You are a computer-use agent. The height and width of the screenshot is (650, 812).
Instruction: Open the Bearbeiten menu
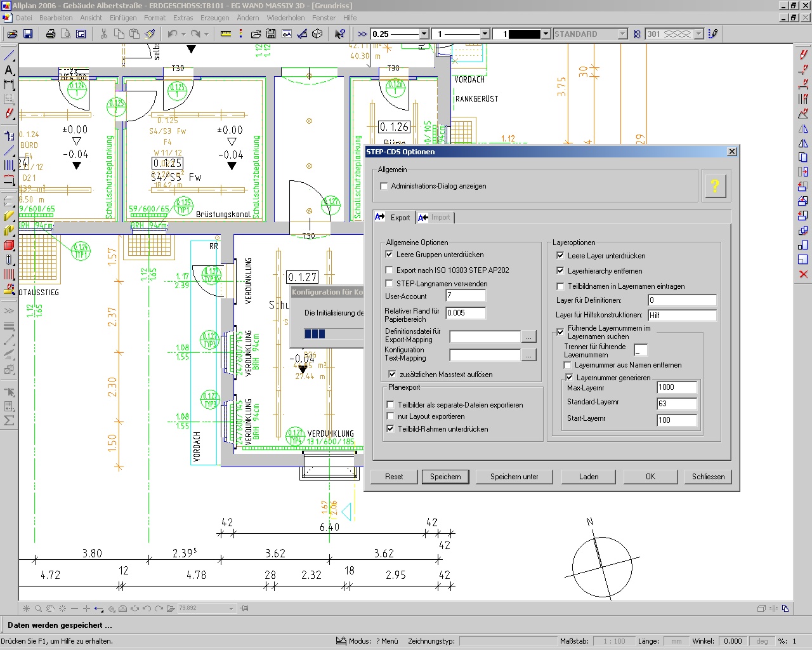(56, 18)
